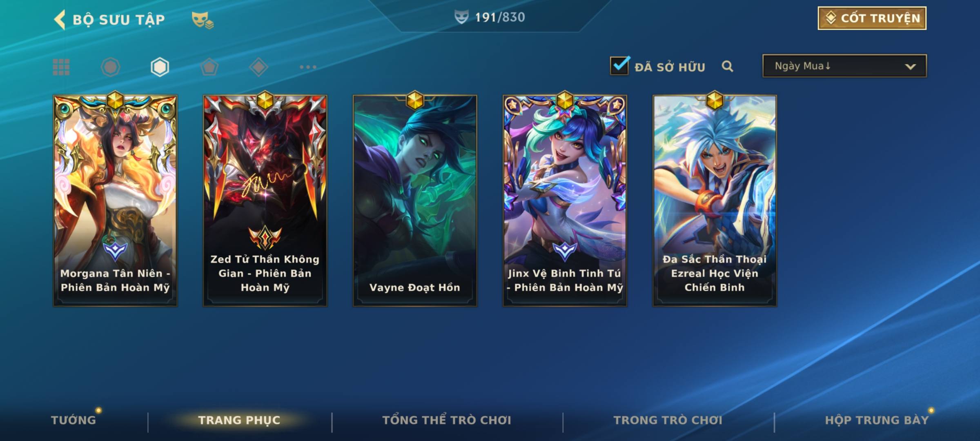Select the pentagon rarity filter icon
Image resolution: width=980 pixels, height=441 pixels.
pos(209,67)
